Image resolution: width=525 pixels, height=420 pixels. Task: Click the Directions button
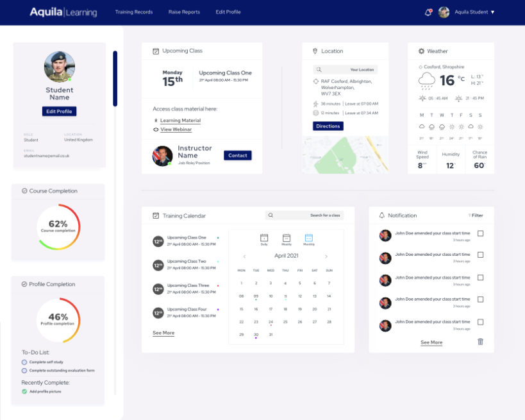[x=328, y=126]
